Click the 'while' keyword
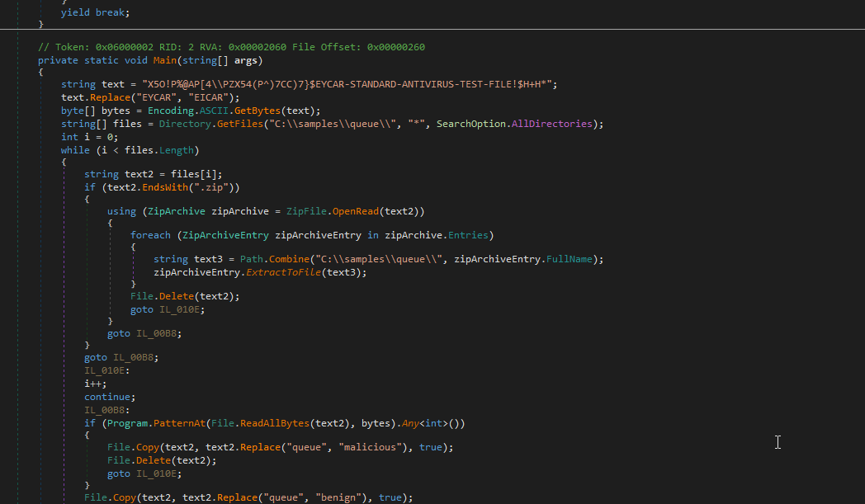Image resolution: width=865 pixels, height=504 pixels. [x=75, y=150]
